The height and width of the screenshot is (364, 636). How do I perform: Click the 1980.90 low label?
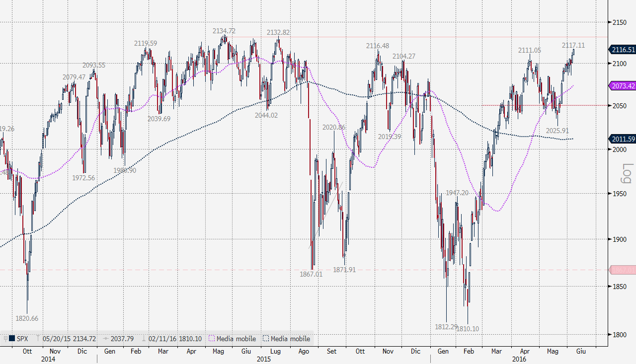(x=125, y=170)
